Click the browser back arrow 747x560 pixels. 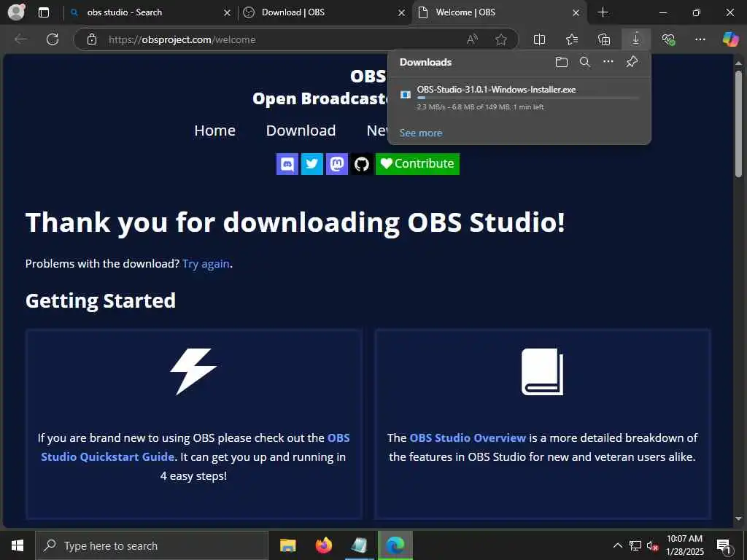(x=20, y=39)
